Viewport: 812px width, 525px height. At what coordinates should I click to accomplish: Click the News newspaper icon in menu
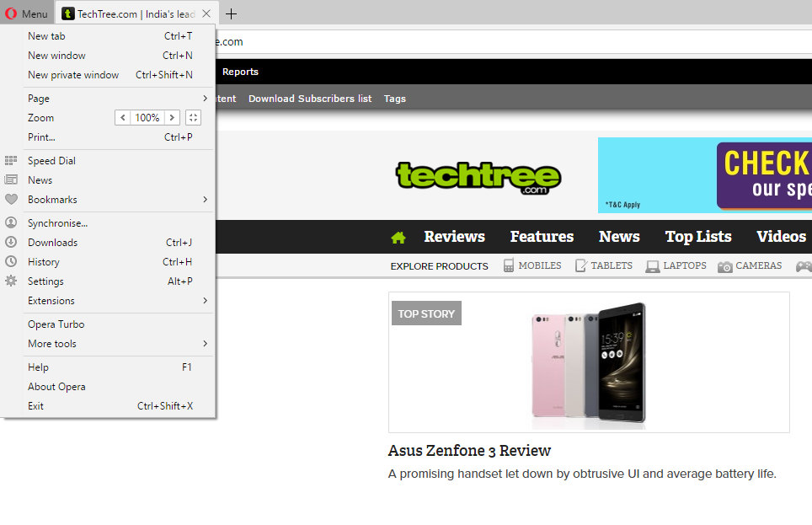pyautogui.click(x=11, y=179)
